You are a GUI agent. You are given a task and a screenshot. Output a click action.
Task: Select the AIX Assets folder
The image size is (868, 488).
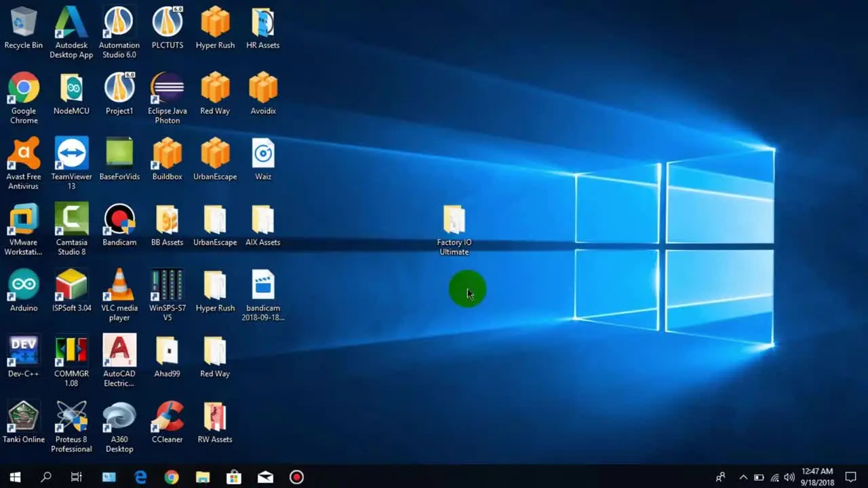(x=263, y=226)
